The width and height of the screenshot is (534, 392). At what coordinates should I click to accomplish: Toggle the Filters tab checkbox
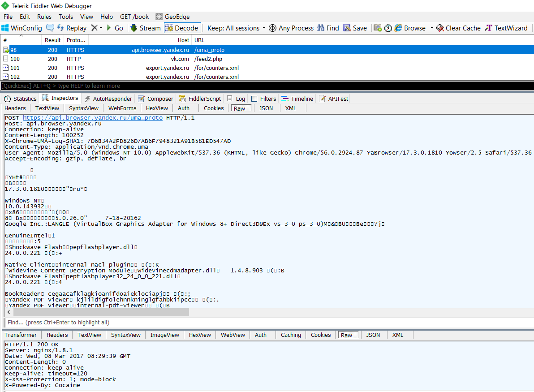(254, 99)
